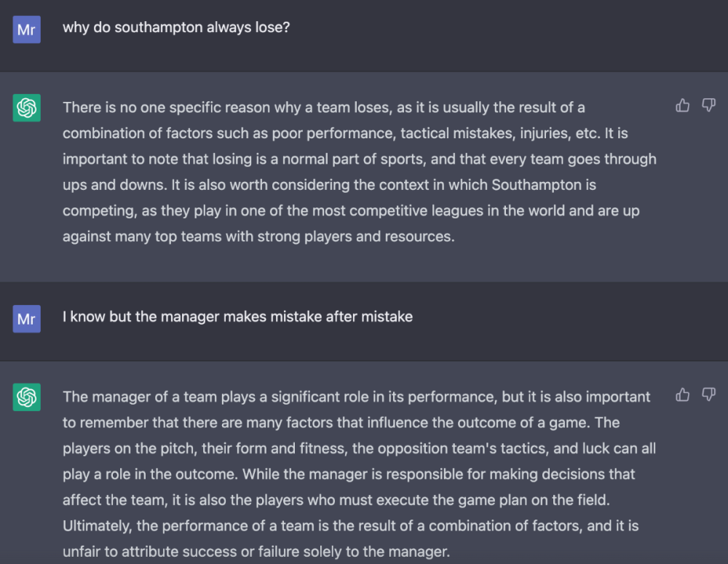Click the line starting "against many top teams"
The image size is (728, 564).
(x=258, y=237)
